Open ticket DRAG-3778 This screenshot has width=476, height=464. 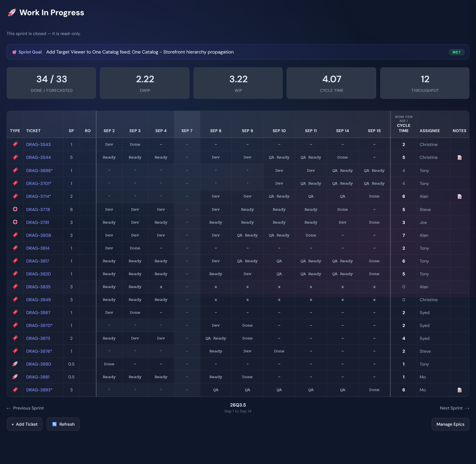38,210
